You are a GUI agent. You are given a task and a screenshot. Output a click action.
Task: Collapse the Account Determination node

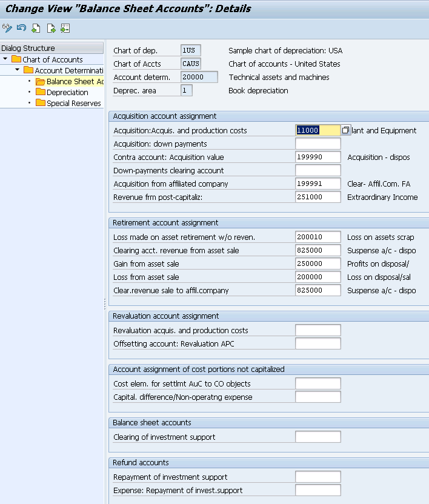pyautogui.click(x=18, y=70)
